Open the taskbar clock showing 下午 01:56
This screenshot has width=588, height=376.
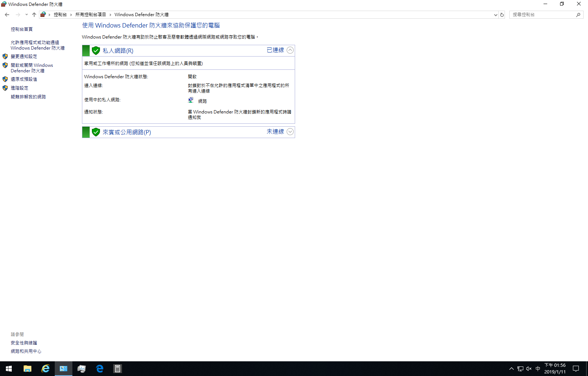click(555, 369)
